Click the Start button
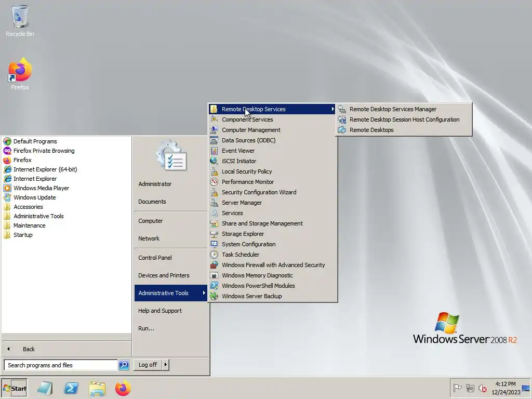The image size is (532, 399). 14,388
